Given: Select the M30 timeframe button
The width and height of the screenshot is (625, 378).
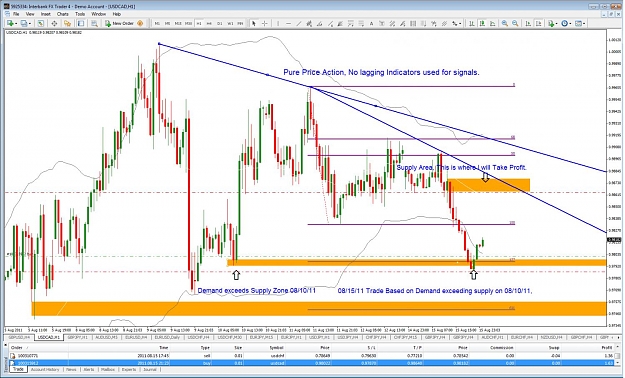Looking at the screenshot, I should click(x=188, y=24).
